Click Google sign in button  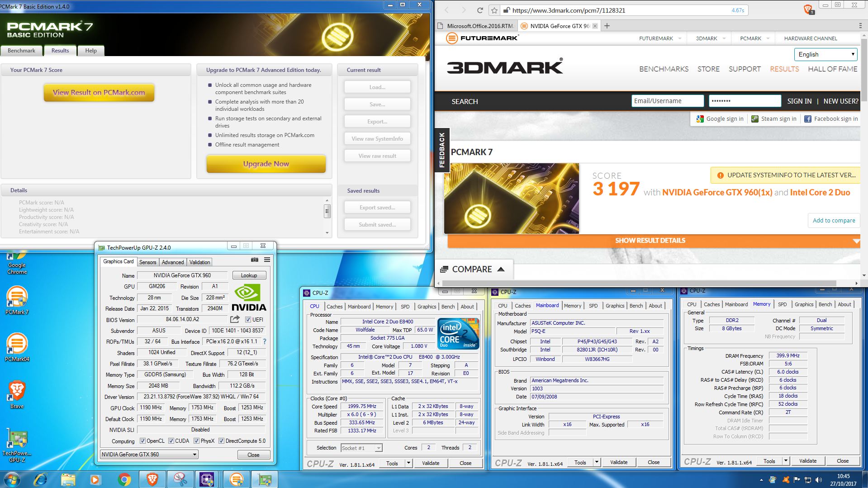[x=720, y=118]
